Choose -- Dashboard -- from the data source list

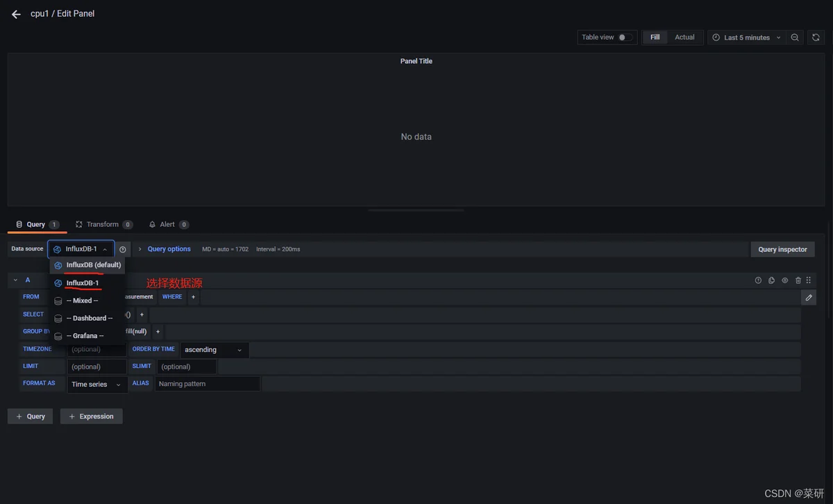tap(87, 318)
